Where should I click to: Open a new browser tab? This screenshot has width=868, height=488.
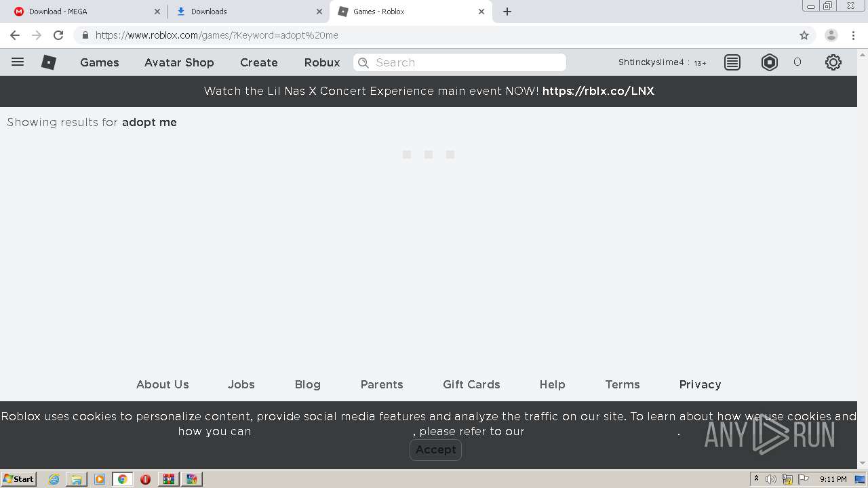pyautogui.click(x=507, y=12)
